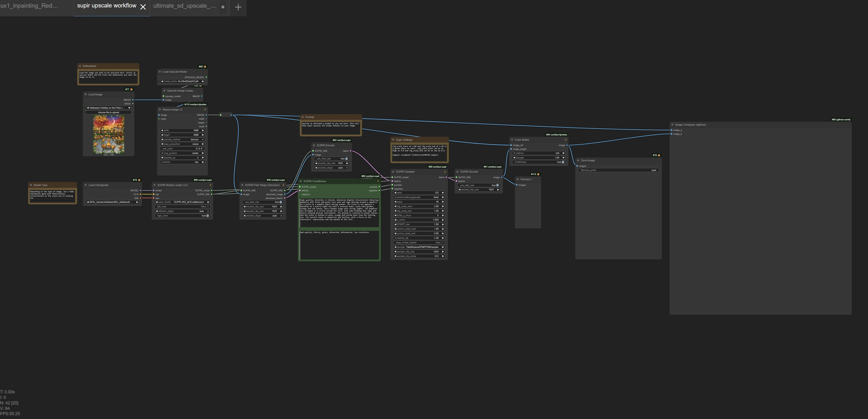Viewport: 868px width, 419px height.
Task: Click the new workflow plus icon
Action: tap(238, 7)
